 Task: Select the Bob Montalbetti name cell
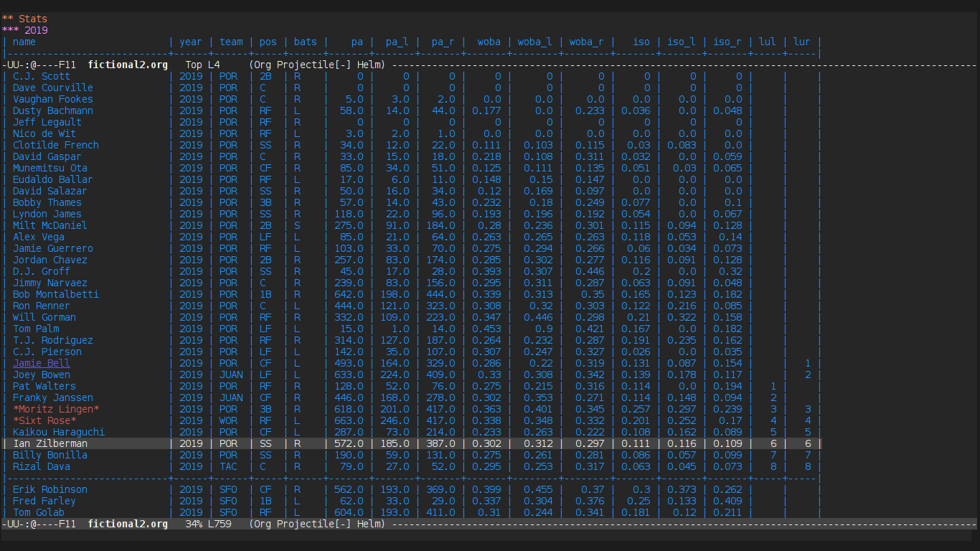pyautogui.click(x=56, y=294)
